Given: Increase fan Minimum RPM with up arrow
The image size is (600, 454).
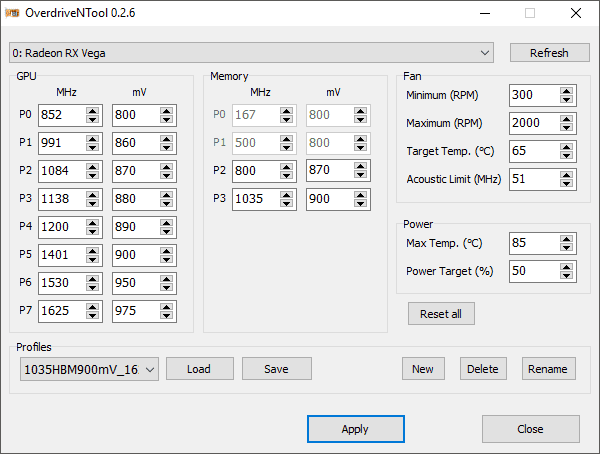Looking at the screenshot, I should (566, 91).
